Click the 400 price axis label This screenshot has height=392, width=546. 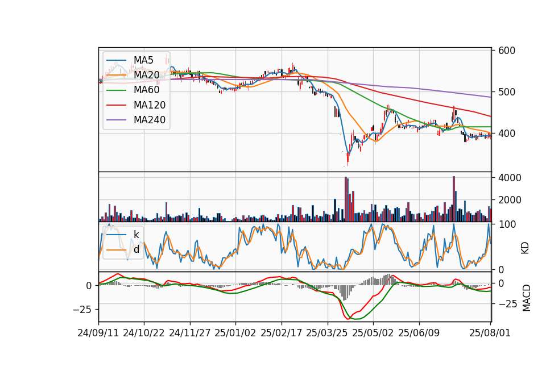point(507,134)
